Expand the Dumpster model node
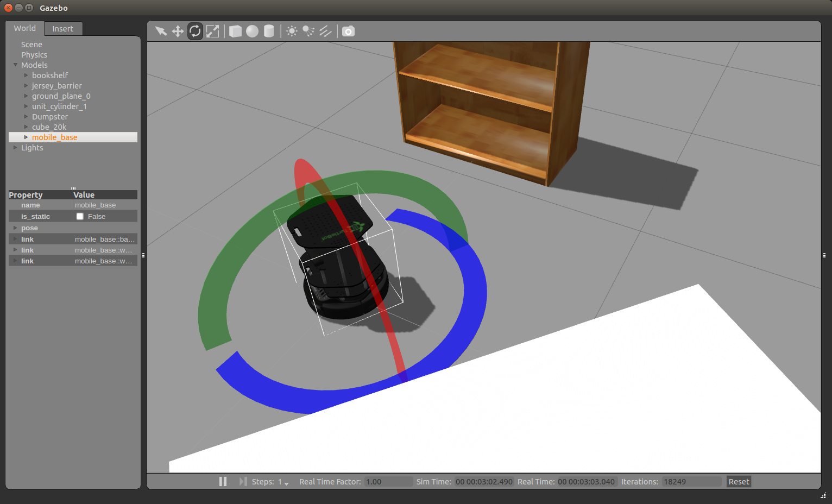 (x=26, y=116)
